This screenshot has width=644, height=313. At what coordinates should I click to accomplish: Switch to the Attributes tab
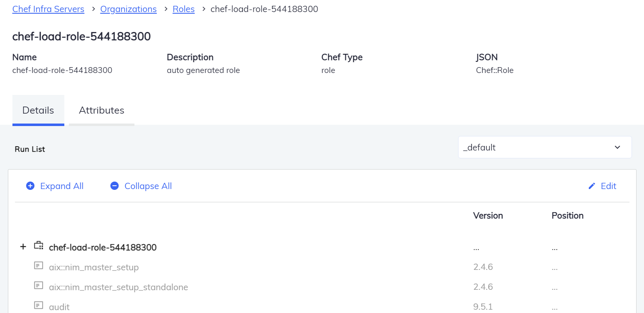[102, 110]
